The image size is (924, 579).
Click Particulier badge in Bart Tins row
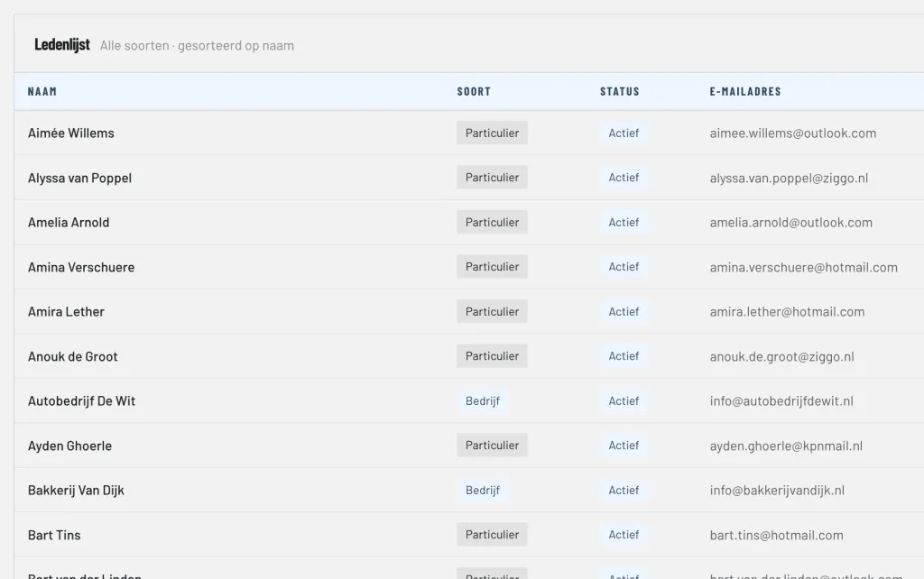tap(492, 535)
